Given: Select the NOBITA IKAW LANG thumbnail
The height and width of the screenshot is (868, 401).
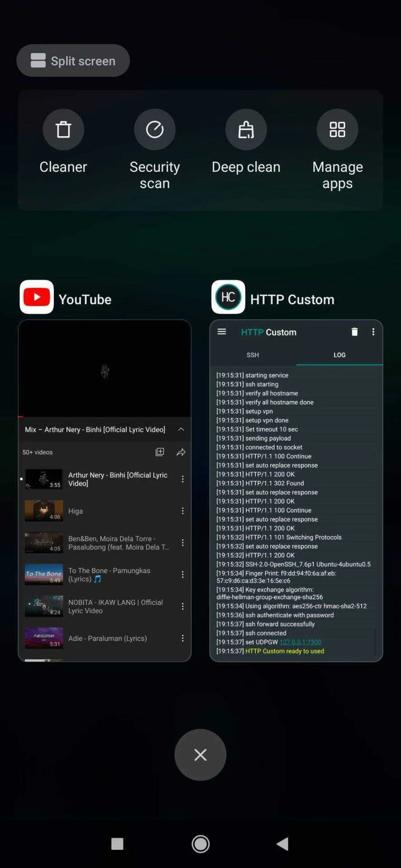Looking at the screenshot, I should pos(44,606).
